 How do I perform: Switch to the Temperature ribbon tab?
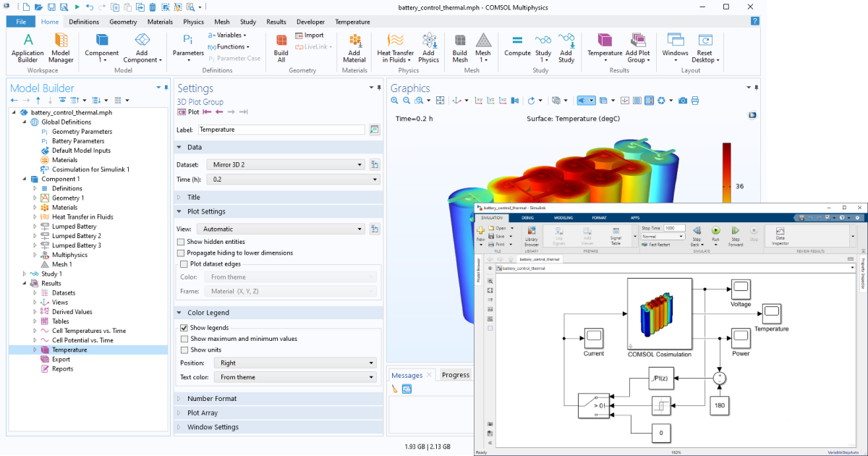coord(352,22)
